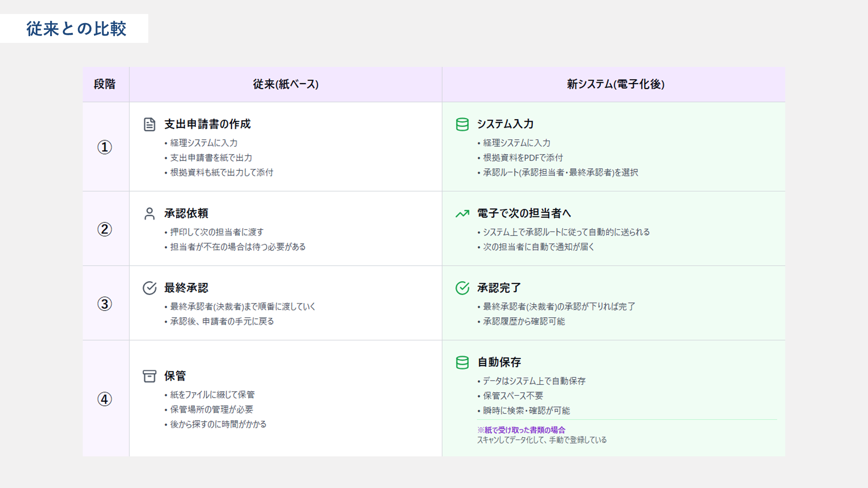The image size is (868, 488).
Task: Click the bullet 保管場所の管理が必要
Action: 209,410
